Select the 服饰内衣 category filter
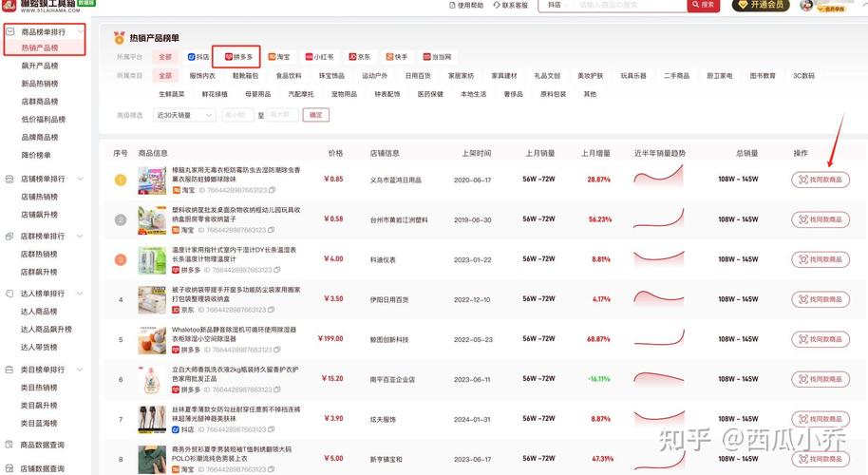The width and height of the screenshot is (868, 475). point(202,76)
